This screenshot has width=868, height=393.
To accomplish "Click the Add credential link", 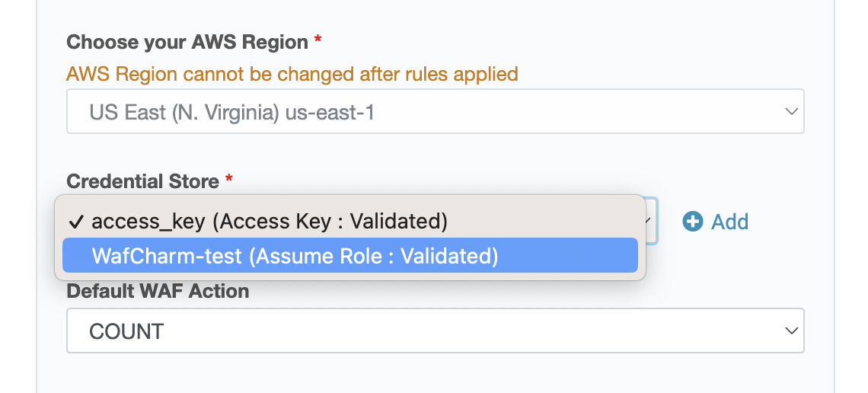I will click(729, 222).
